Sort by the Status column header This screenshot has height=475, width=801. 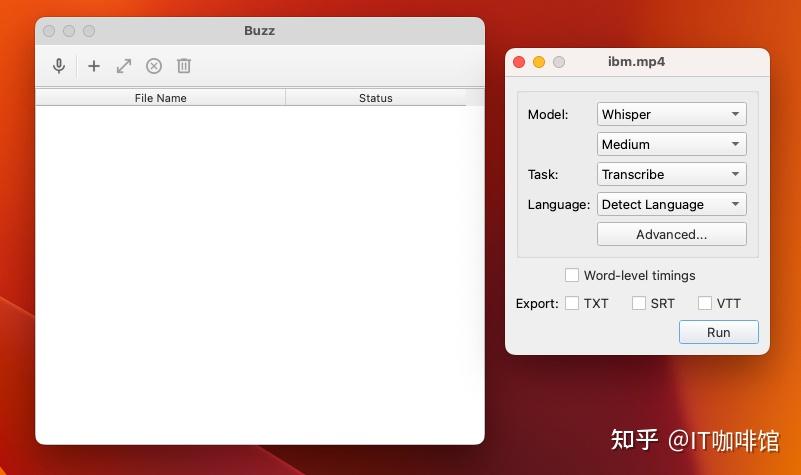pos(375,98)
